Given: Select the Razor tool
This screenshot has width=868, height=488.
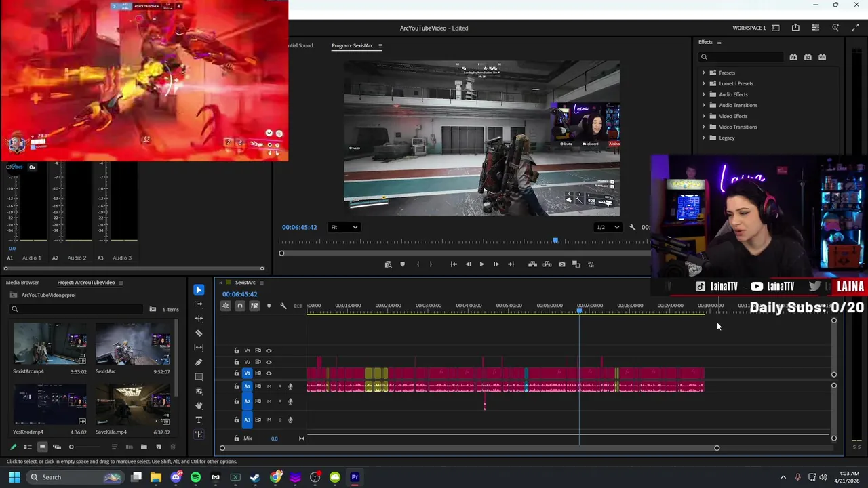Looking at the screenshot, I should [x=199, y=333].
